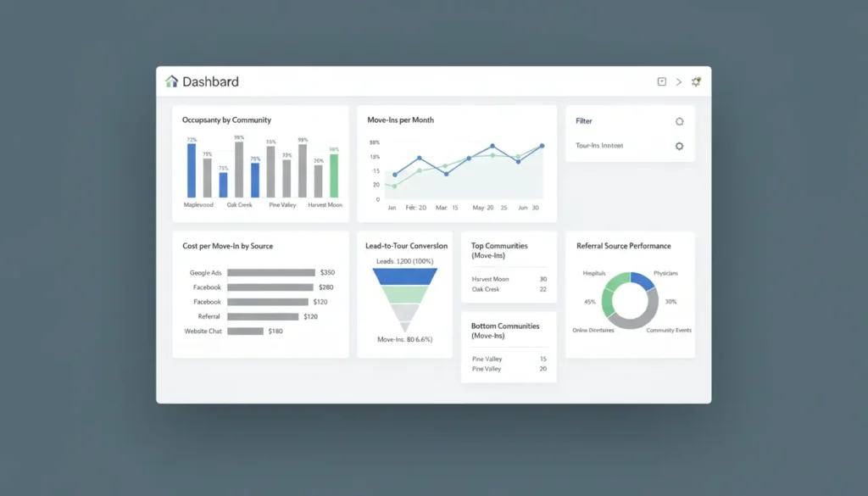Open the refresh icon on the Filter card

pyautogui.click(x=679, y=121)
